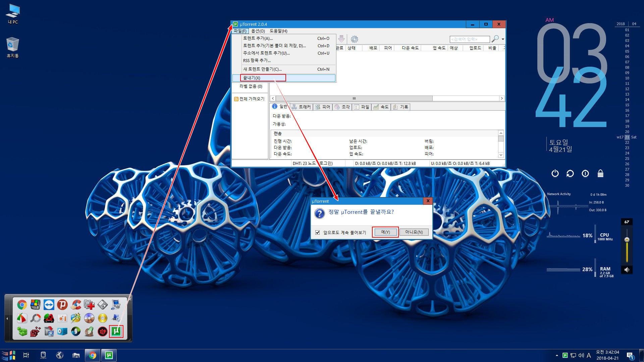Image resolution: width=644 pixels, height=362 pixels.
Task: Open Chrome from the taskbar
Action: coord(93,355)
